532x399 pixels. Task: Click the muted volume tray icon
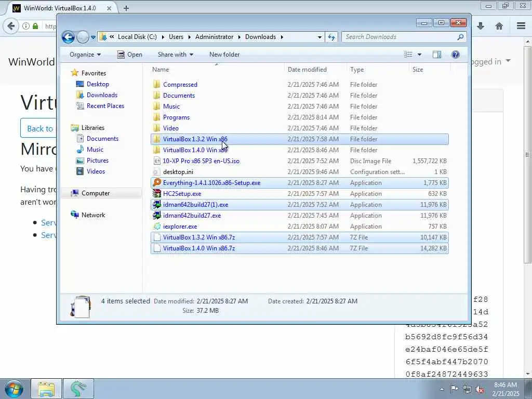click(480, 389)
